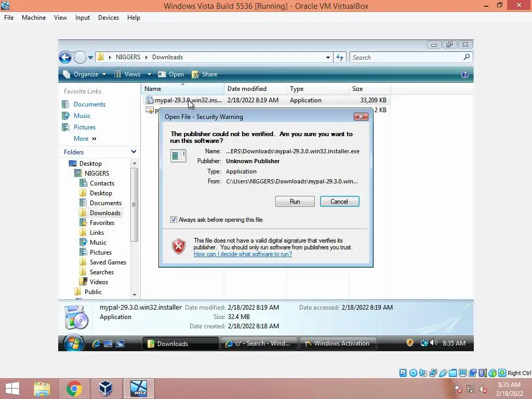Click the Open toolbar button
The height and width of the screenshot is (399, 532).
coord(171,74)
